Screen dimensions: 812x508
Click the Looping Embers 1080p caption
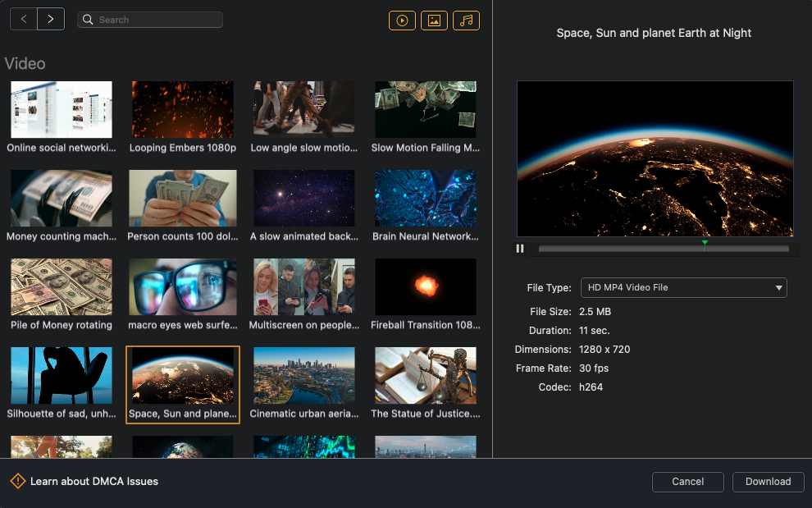pyautogui.click(x=182, y=148)
